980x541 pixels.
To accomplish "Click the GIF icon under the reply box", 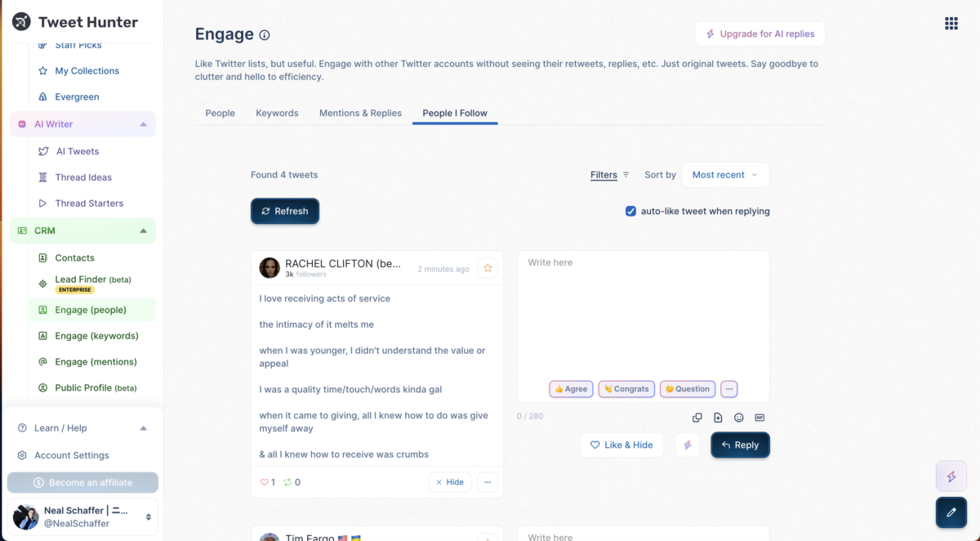I will (759, 418).
